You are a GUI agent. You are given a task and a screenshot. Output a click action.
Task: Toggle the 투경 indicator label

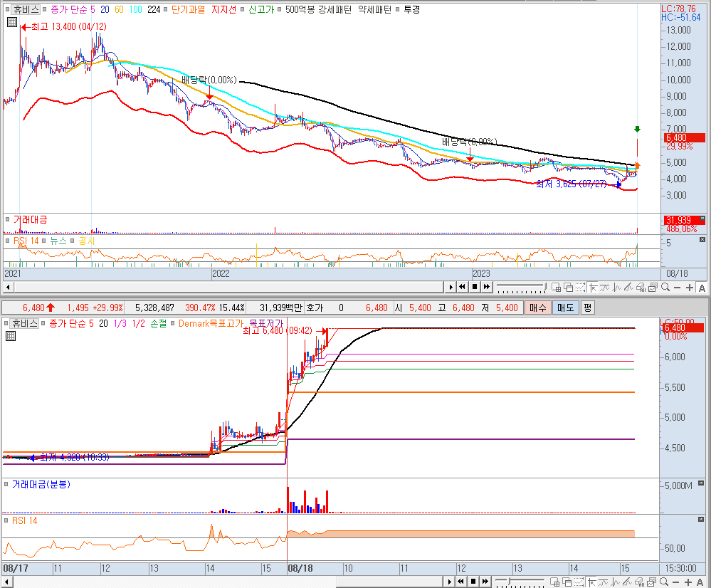click(412, 9)
